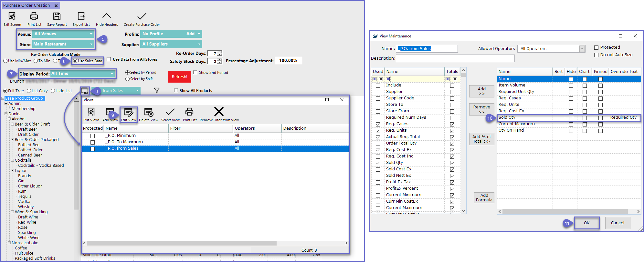Click the Description input field
The height and width of the screenshot is (262, 644).
pos(455,58)
